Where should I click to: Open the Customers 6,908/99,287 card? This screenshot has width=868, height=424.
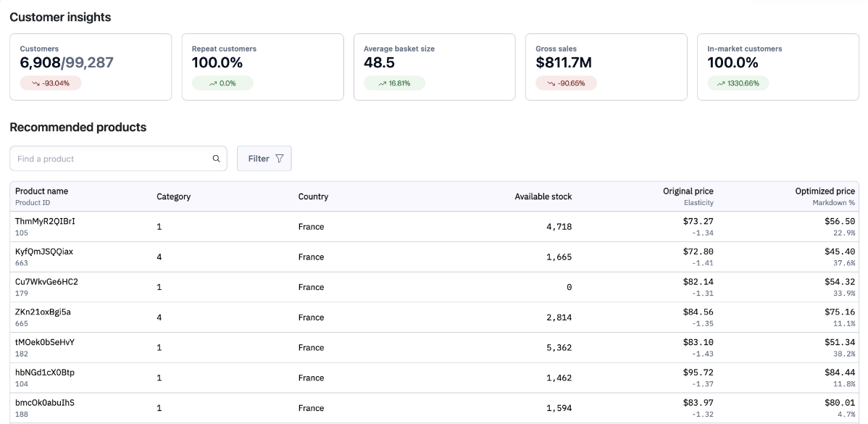pyautogui.click(x=91, y=67)
